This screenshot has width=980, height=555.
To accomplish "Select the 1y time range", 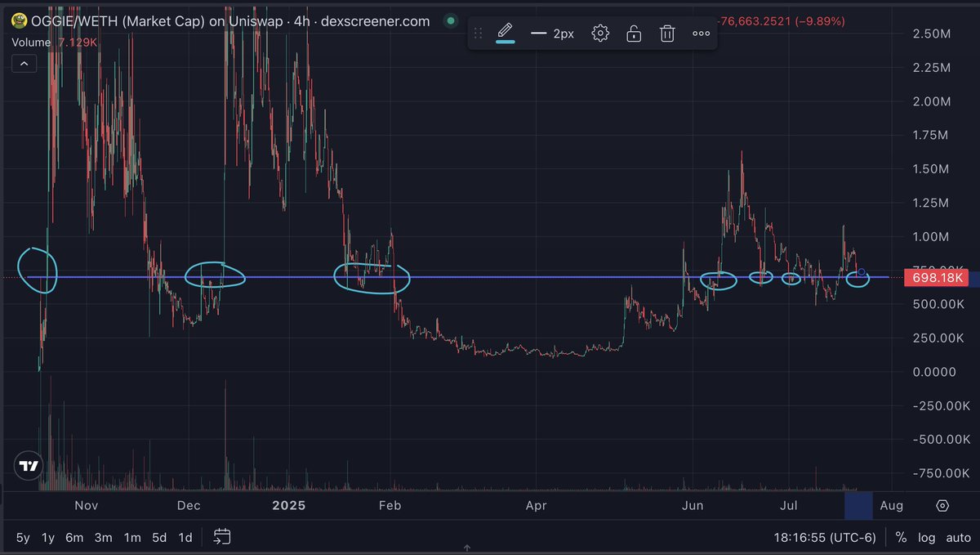I will point(48,538).
